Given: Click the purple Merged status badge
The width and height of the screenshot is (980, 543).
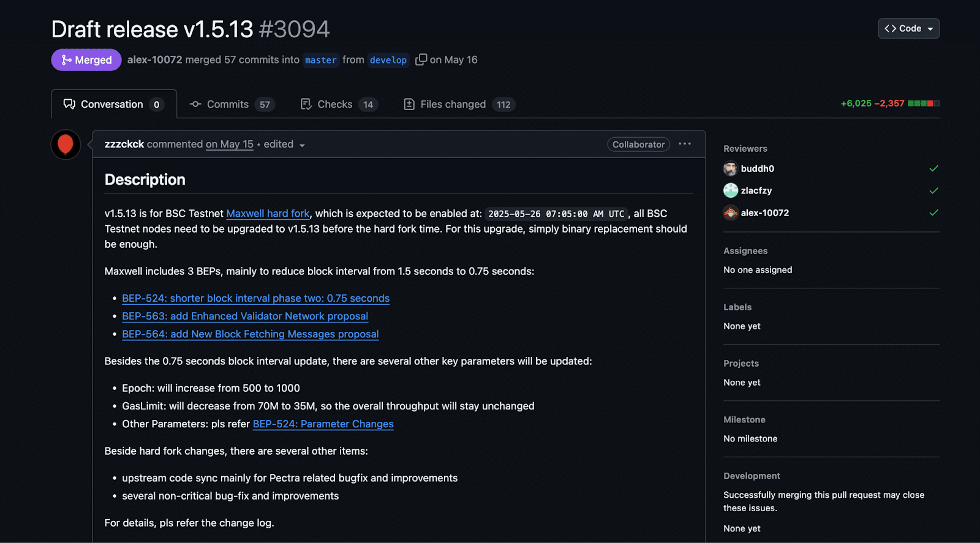Looking at the screenshot, I should [x=86, y=60].
